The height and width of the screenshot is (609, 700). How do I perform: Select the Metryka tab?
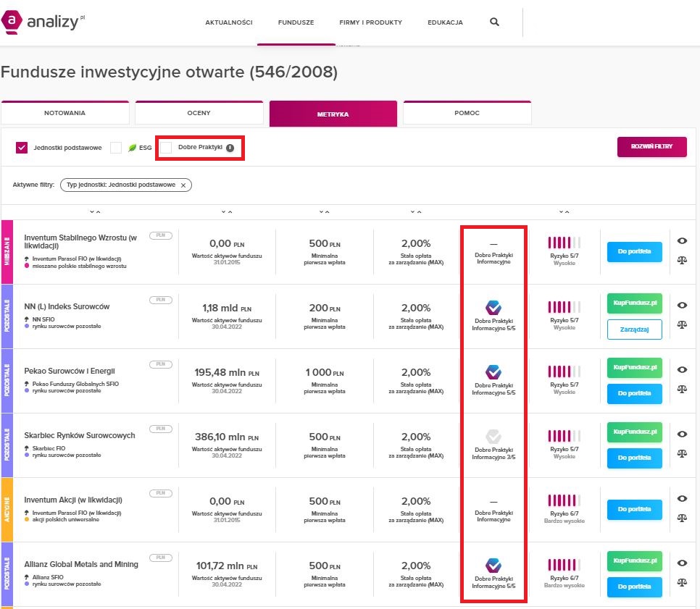click(x=333, y=114)
